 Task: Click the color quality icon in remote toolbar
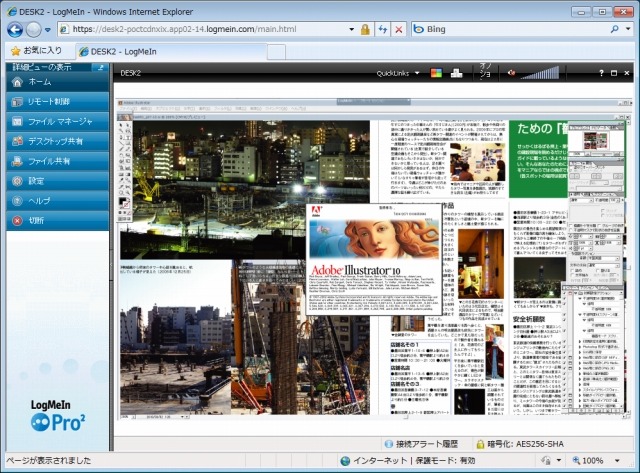436,73
